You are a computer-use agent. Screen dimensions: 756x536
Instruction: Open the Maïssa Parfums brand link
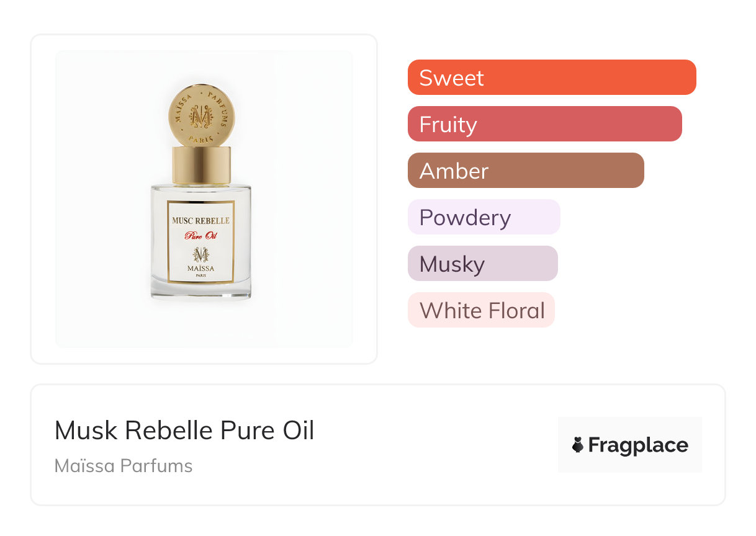pos(124,465)
